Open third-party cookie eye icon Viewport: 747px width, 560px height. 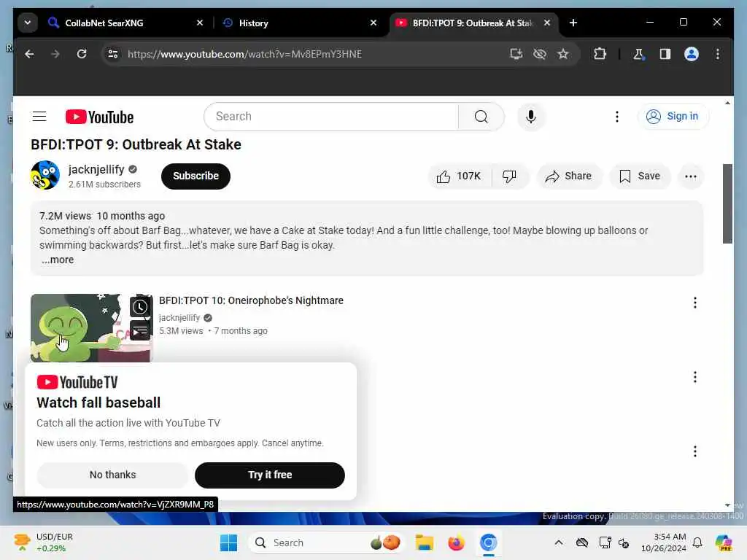coord(540,54)
